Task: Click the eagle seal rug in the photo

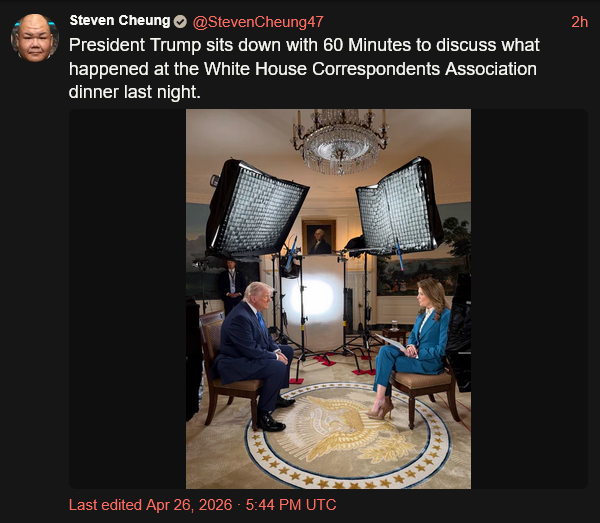Action: (347, 435)
